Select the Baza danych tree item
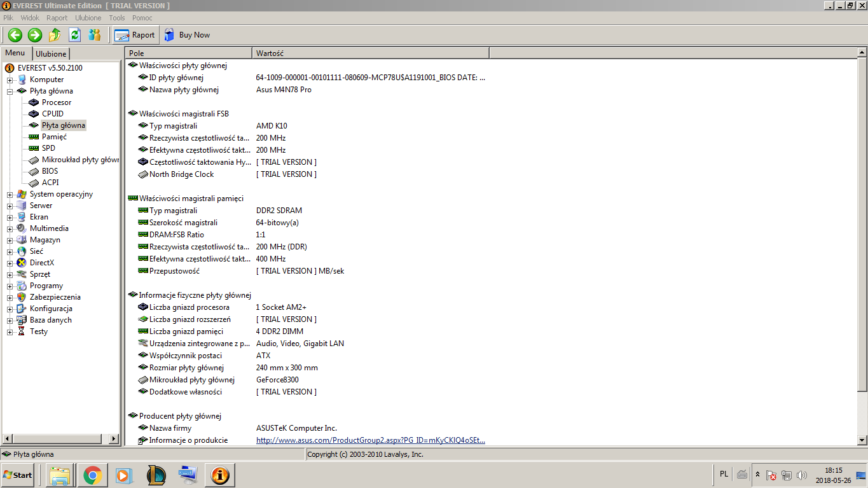This screenshot has height=488, width=868. 51,320
